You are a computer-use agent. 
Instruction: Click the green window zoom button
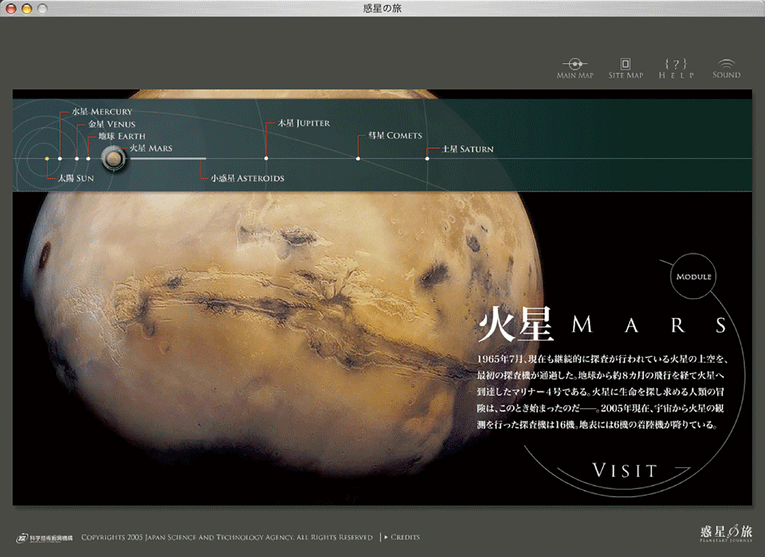42,8
